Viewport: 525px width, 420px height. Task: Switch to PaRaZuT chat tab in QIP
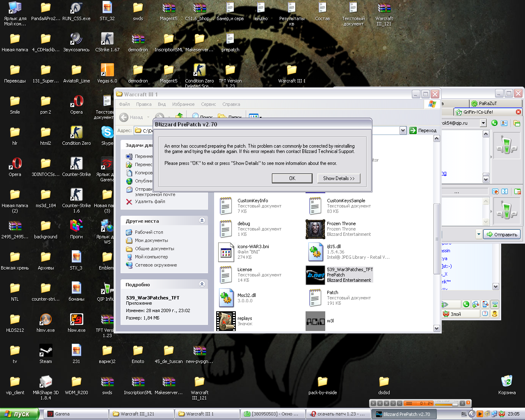(x=496, y=103)
